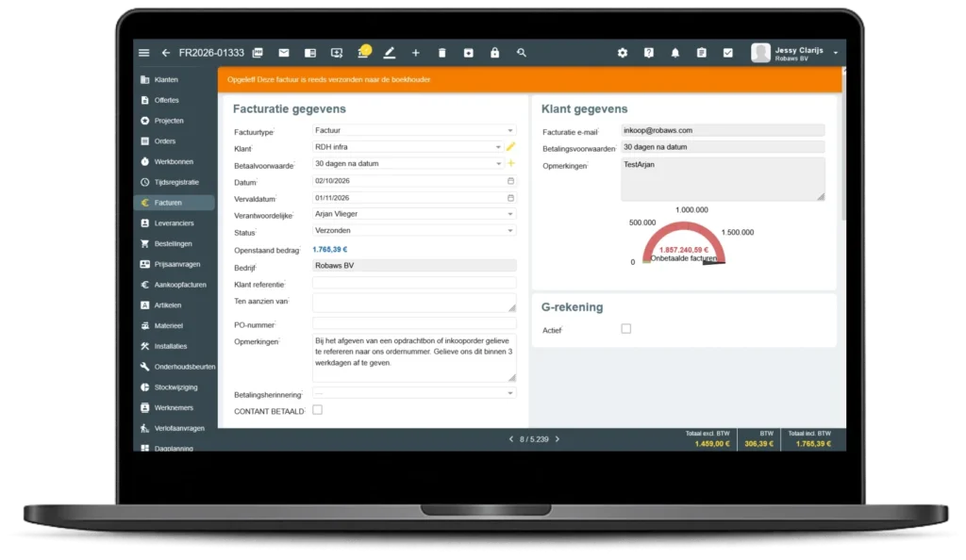Screen dimensions: 966x560
Task: Open the Klant dropdown showing RDH infra
Action: 408,147
